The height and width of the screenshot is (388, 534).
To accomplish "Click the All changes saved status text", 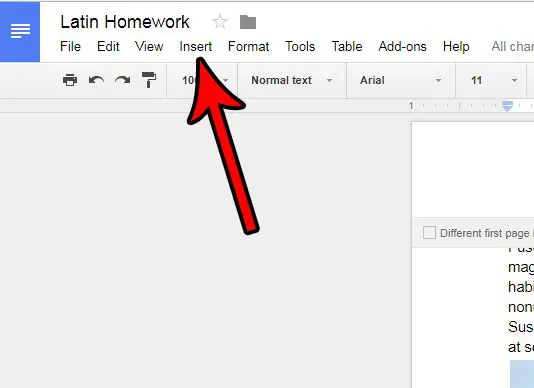I will [x=513, y=46].
